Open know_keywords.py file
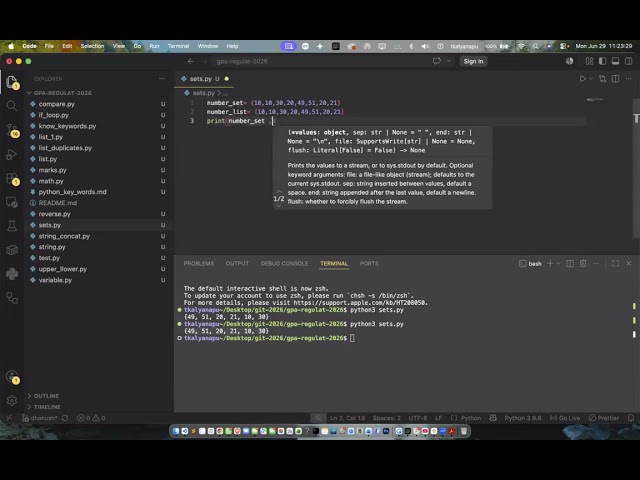This screenshot has width=640, height=480. point(99,126)
